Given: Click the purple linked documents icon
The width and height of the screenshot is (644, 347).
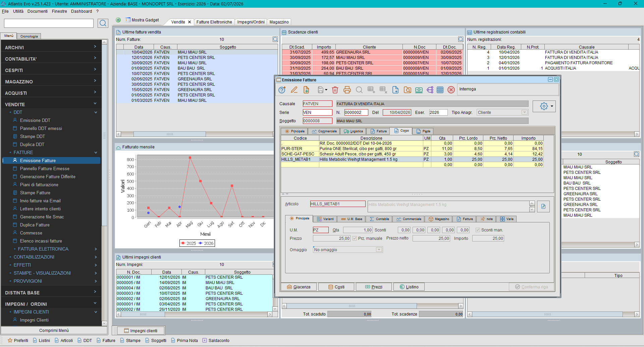Looking at the screenshot, I should [430, 90].
